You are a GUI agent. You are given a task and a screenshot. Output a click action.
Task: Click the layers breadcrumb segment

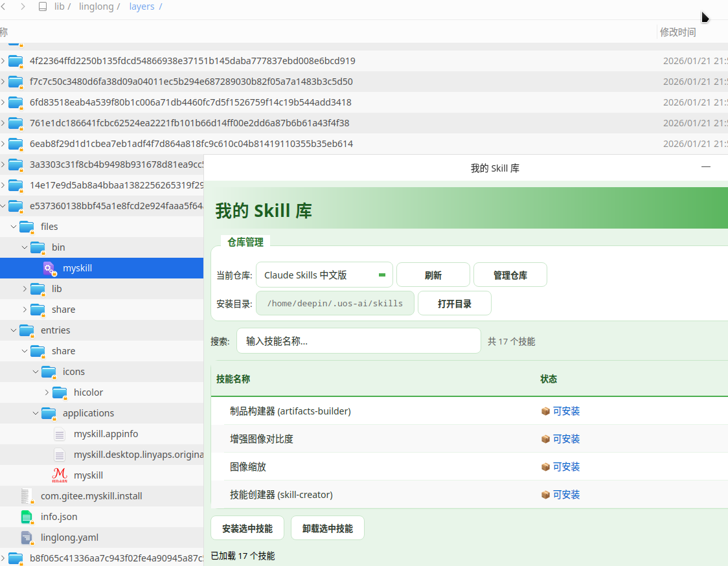coord(142,6)
